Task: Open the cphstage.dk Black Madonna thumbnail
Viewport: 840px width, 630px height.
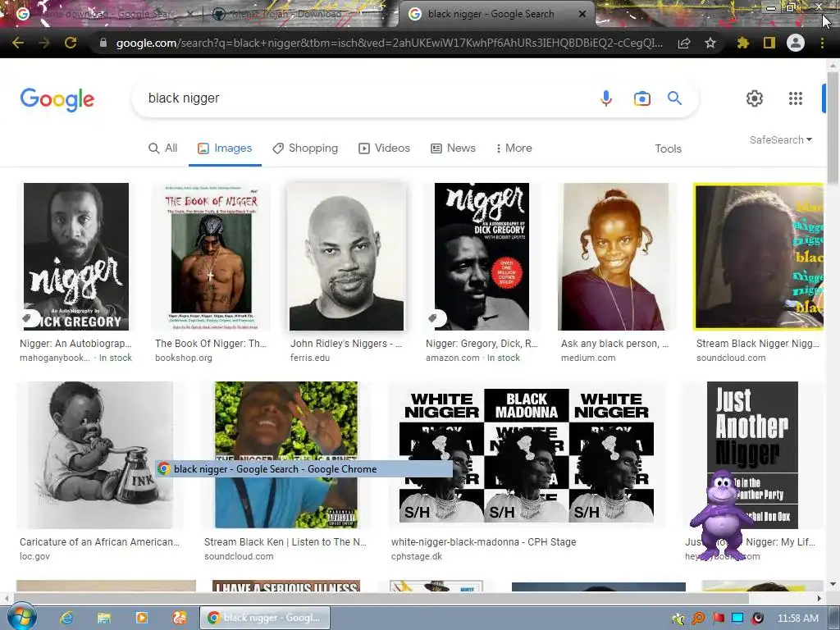Action: [527, 454]
